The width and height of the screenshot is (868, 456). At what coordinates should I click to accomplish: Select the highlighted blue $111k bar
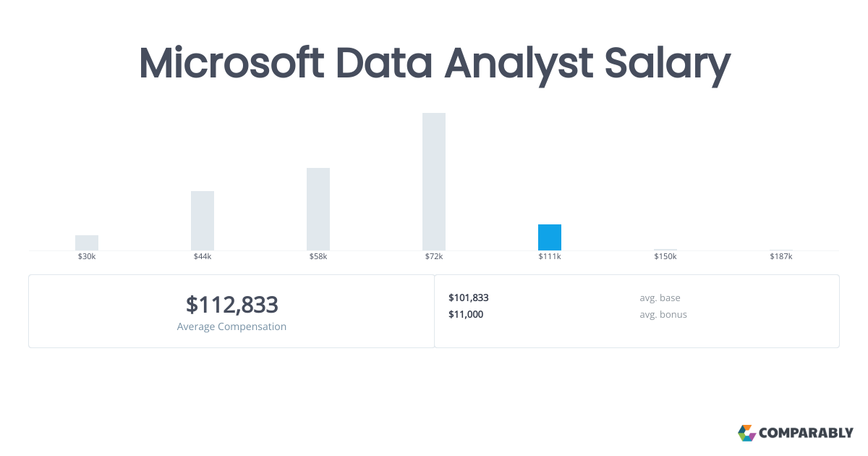coord(550,237)
